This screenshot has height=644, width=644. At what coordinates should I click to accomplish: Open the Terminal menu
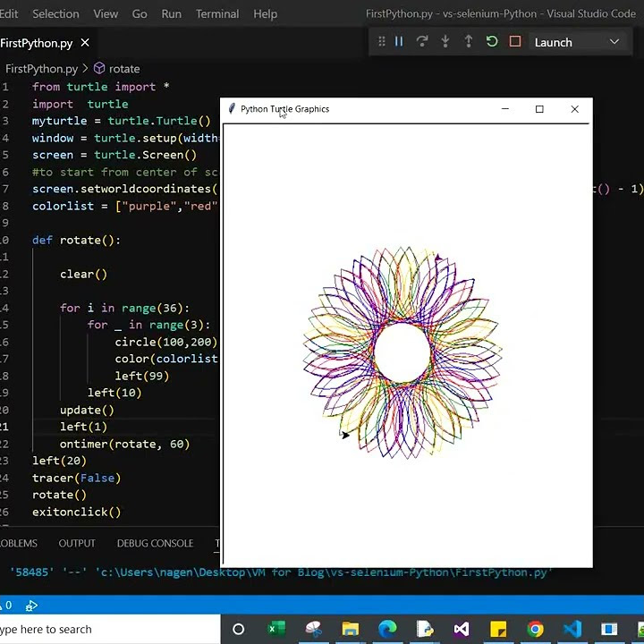tap(217, 14)
